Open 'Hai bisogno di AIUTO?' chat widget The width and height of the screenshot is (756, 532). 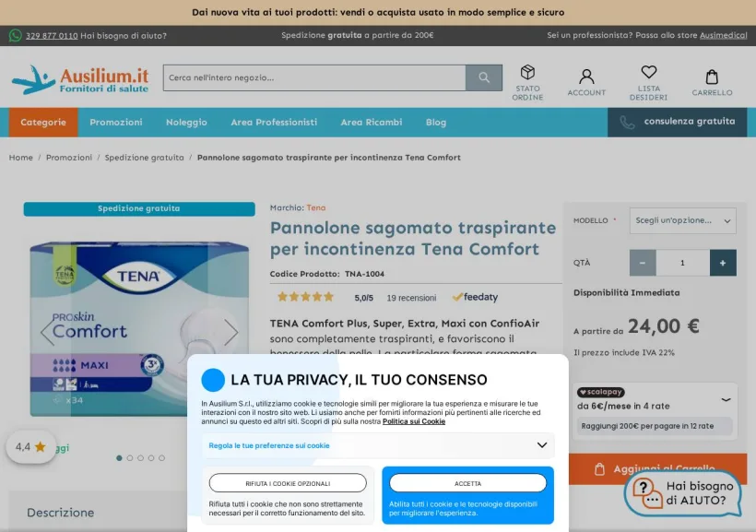683,494
